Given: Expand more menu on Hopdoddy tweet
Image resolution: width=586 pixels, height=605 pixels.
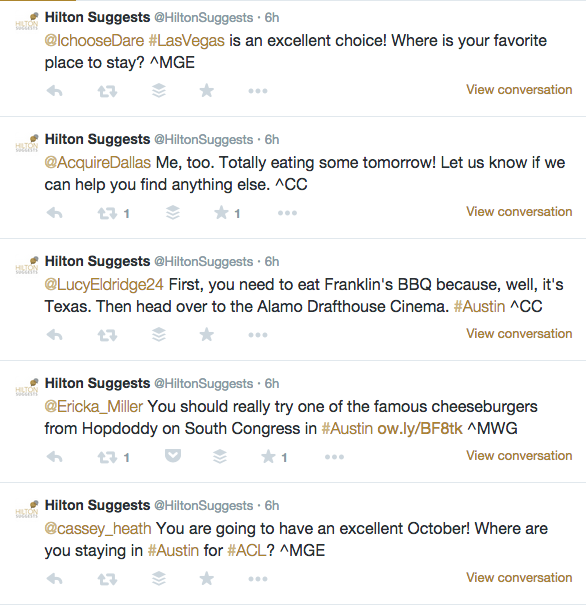Looking at the screenshot, I should (x=334, y=457).
